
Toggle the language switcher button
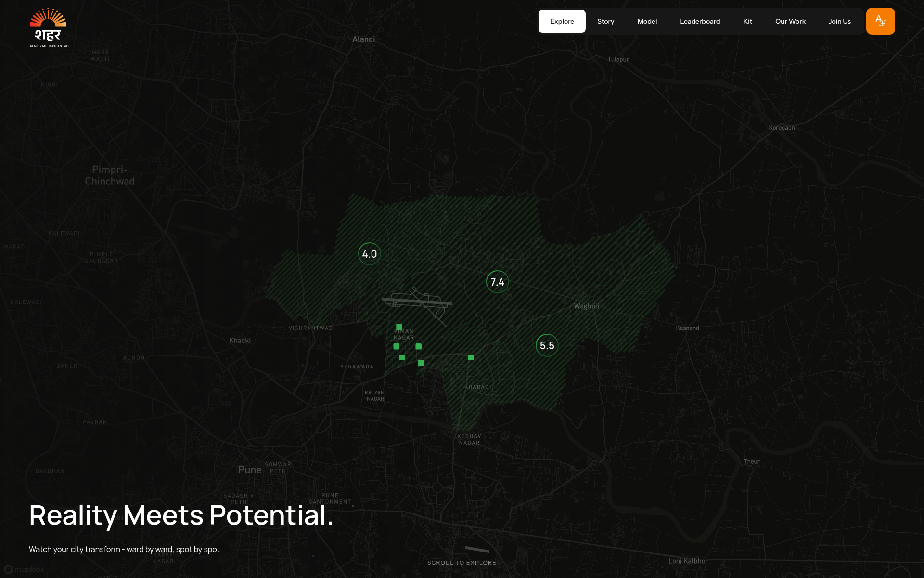(x=880, y=21)
